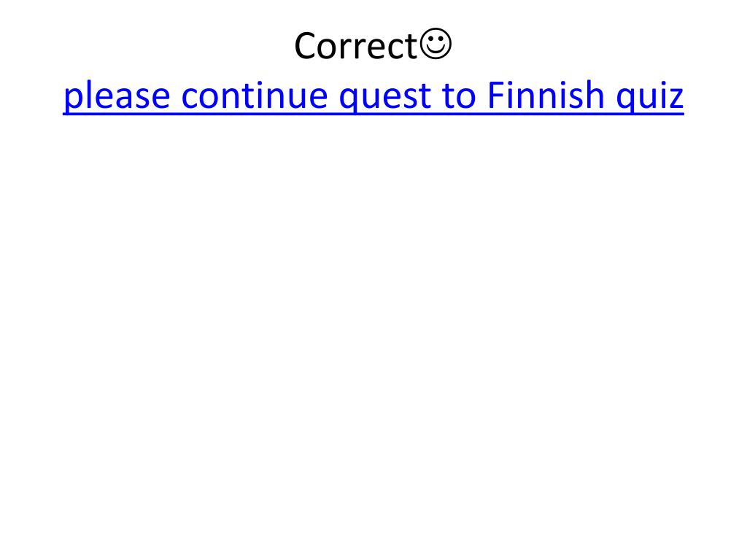
Task: Click the smiley face icon after Correct
Action: coord(436,44)
